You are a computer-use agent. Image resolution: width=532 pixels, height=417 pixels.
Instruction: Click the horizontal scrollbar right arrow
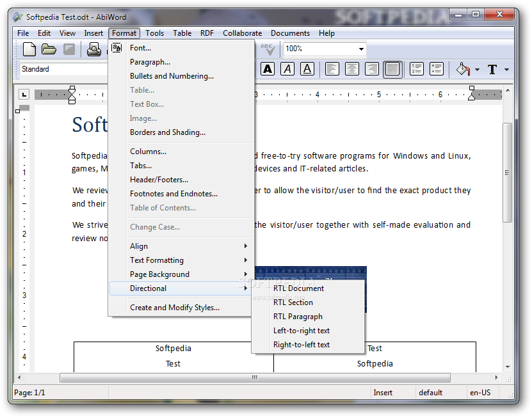click(497, 377)
